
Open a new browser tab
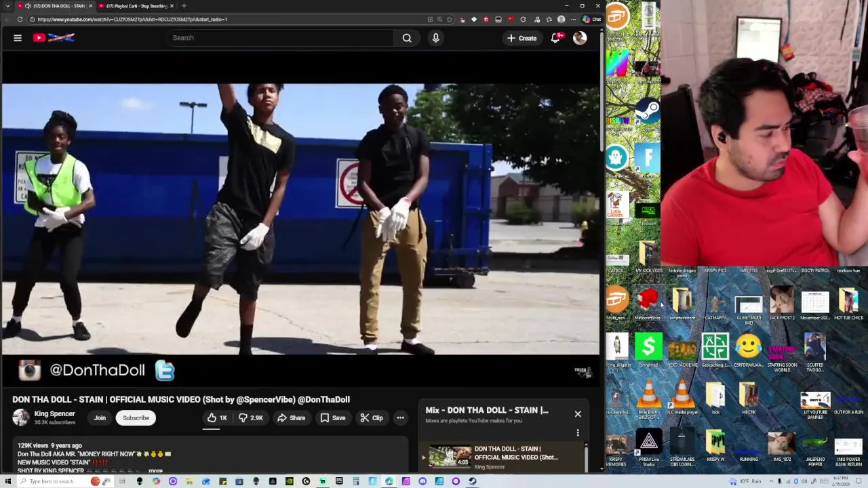(184, 6)
